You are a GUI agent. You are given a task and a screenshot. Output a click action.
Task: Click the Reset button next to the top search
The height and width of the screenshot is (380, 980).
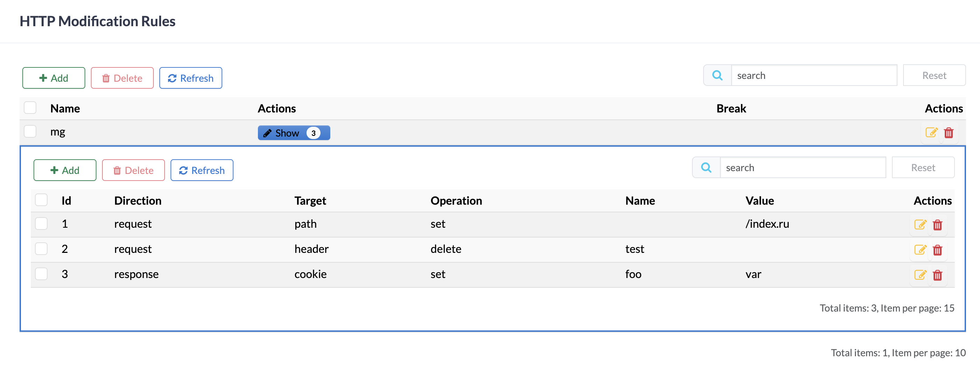[x=934, y=75]
